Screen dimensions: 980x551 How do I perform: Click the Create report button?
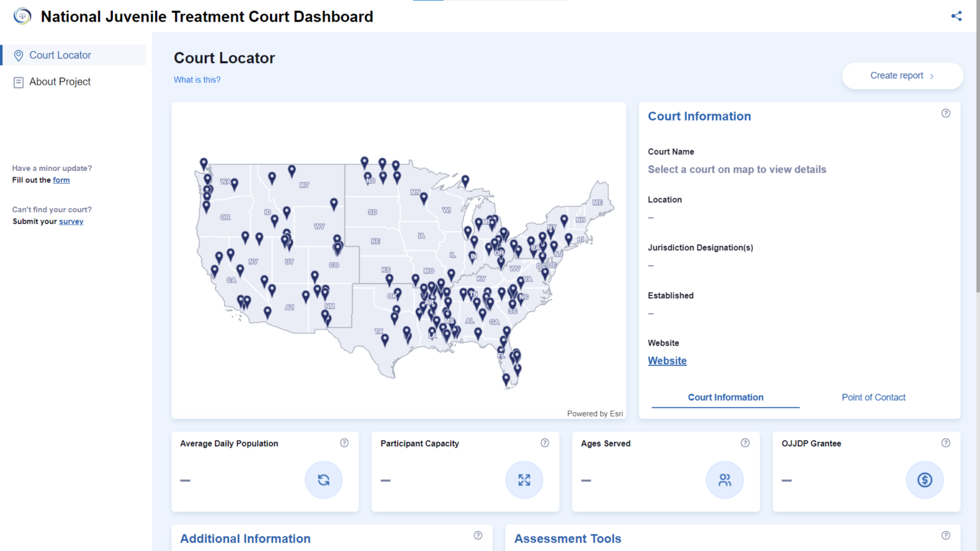902,76
